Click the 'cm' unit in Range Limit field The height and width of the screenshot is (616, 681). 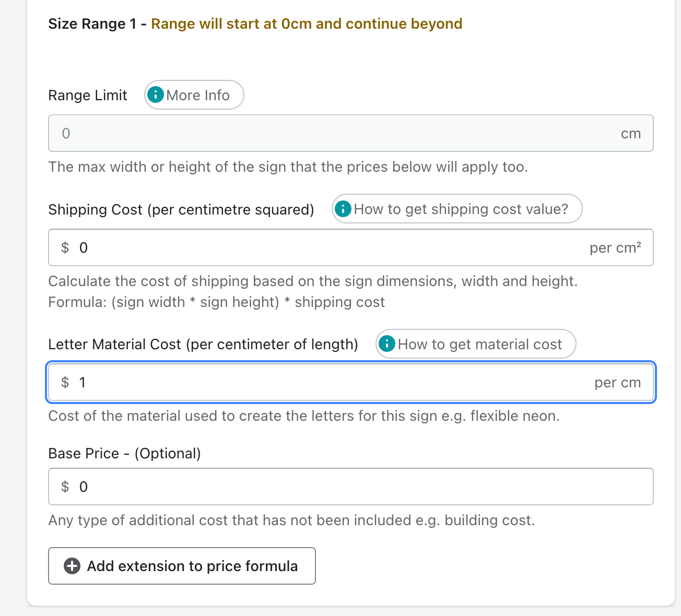pos(630,134)
